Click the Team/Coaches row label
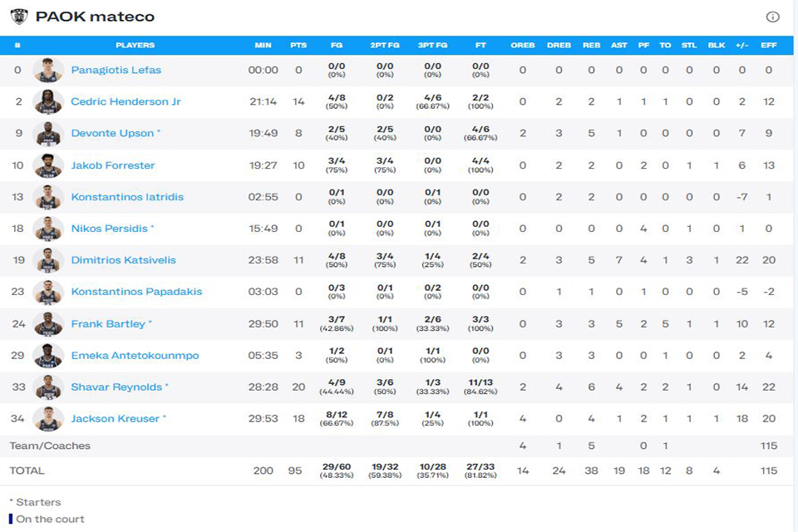 point(50,446)
